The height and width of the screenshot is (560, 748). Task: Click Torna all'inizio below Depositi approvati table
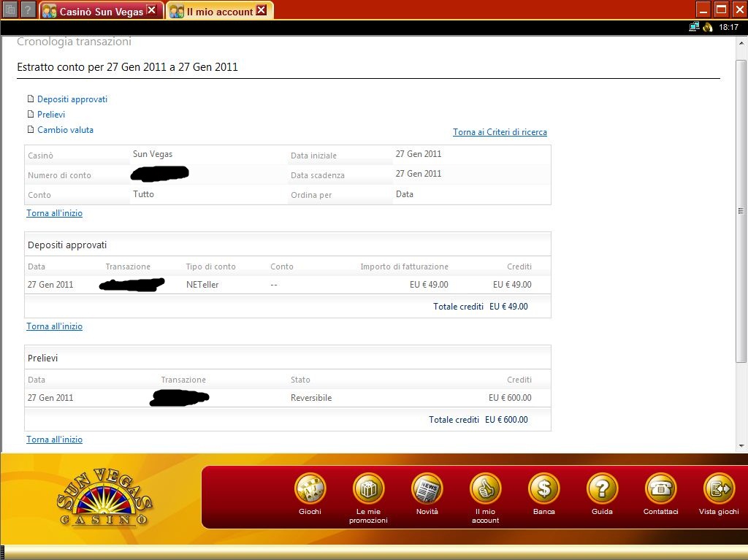[x=54, y=326]
